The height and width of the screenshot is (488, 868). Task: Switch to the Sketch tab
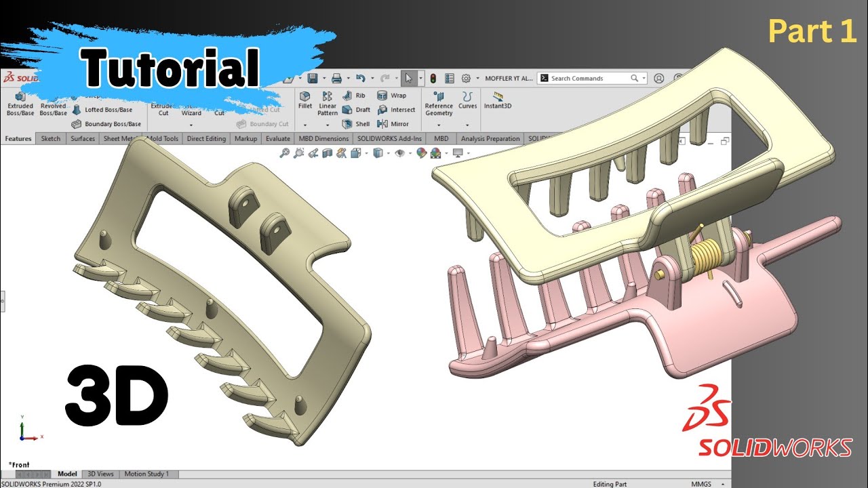51,139
